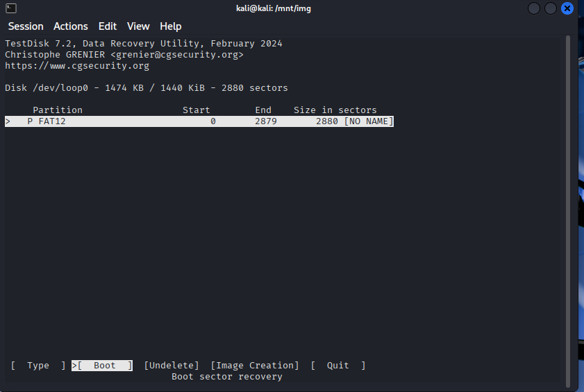Click the https://www.cgsecurity.org URL text

click(x=77, y=66)
